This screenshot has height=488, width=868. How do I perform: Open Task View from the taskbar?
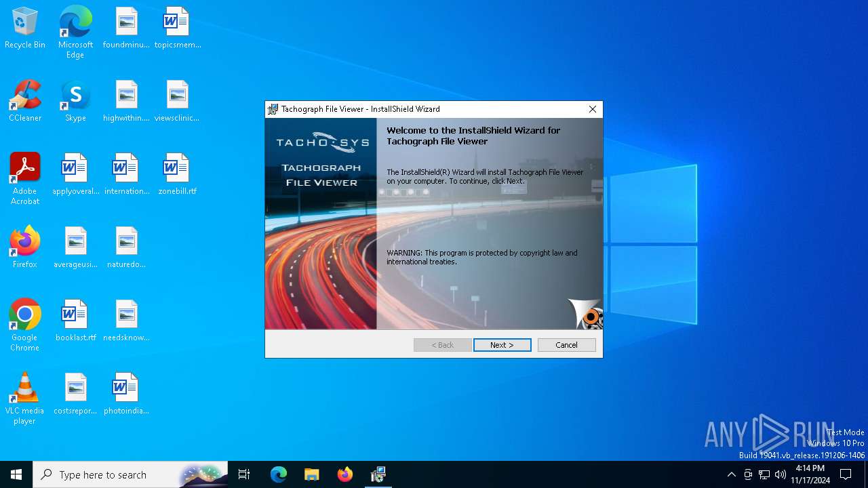(x=244, y=474)
